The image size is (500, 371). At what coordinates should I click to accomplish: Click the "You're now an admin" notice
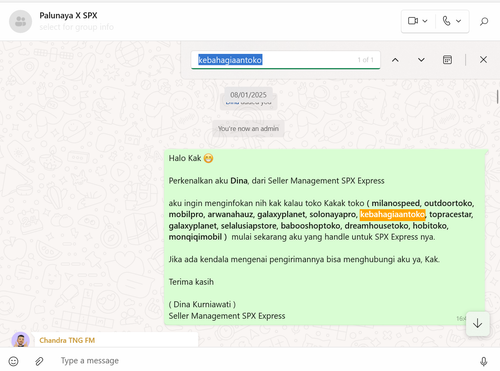click(248, 129)
